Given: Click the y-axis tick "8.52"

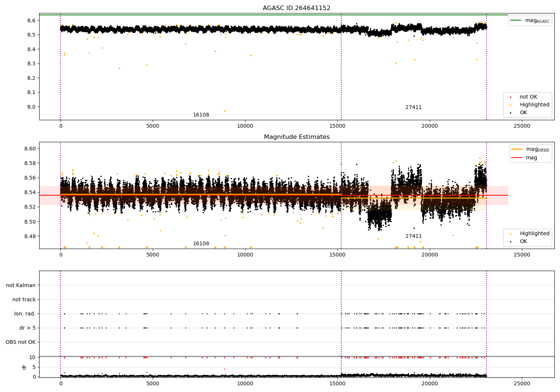Looking at the screenshot, I should click(30, 207).
